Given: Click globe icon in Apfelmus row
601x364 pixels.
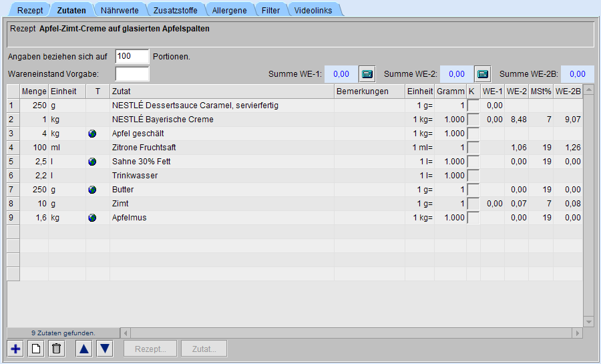Looking at the screenshot, I should (92, 218).
